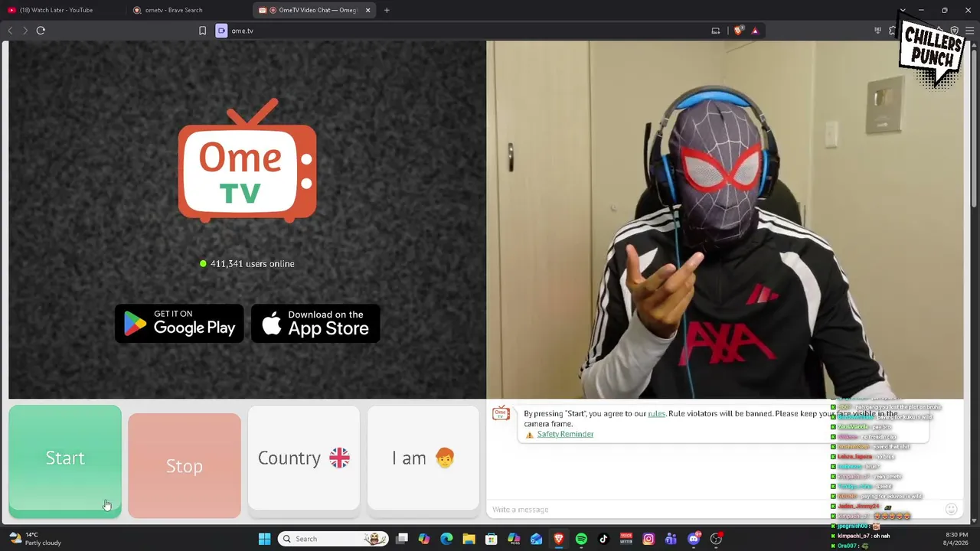Click the Brave browser taskbar icon
980x551 pixels.
[x=559, y=539]
